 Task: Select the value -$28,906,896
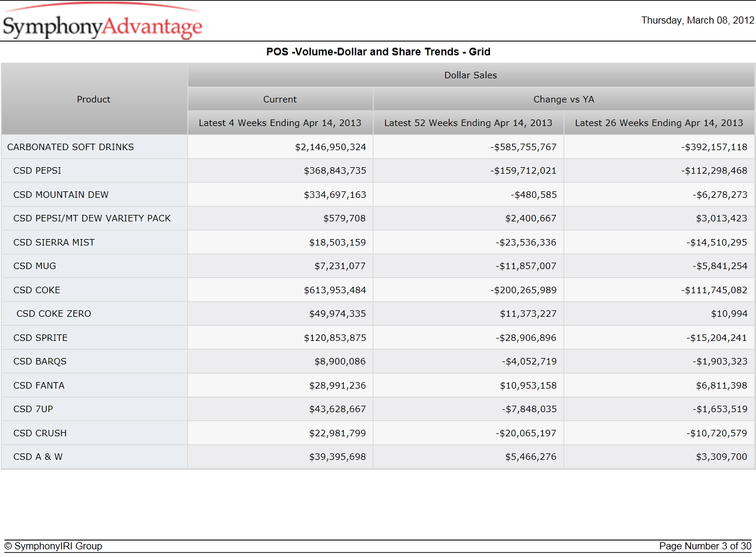(526, 338)
